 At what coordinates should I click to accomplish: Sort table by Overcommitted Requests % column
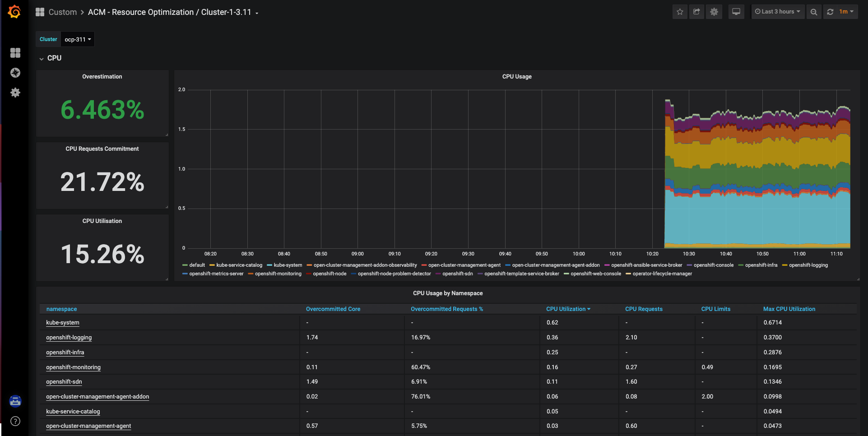447,309
